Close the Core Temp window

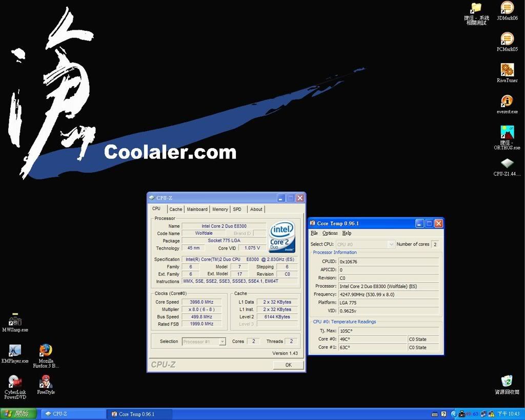point(439,224)
